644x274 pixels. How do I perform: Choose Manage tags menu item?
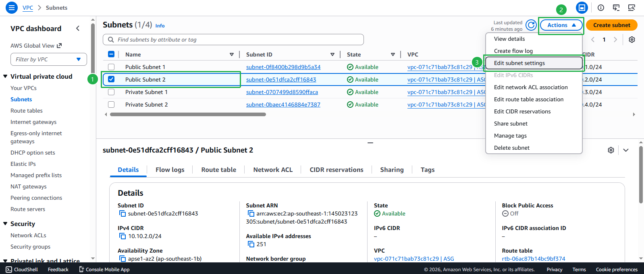[534, 136]
